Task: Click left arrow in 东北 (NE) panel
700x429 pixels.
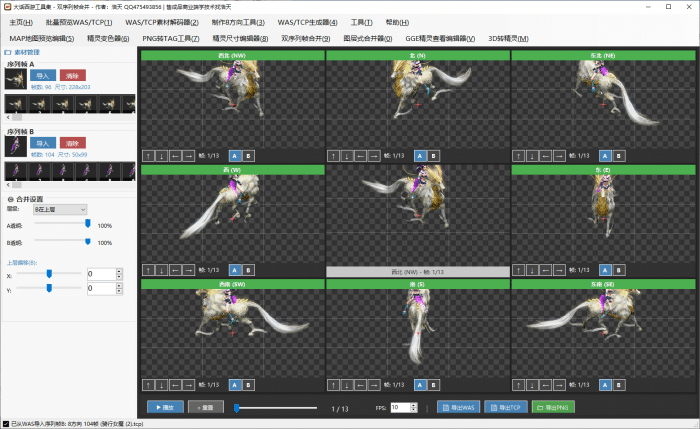Action: (546, 156)
